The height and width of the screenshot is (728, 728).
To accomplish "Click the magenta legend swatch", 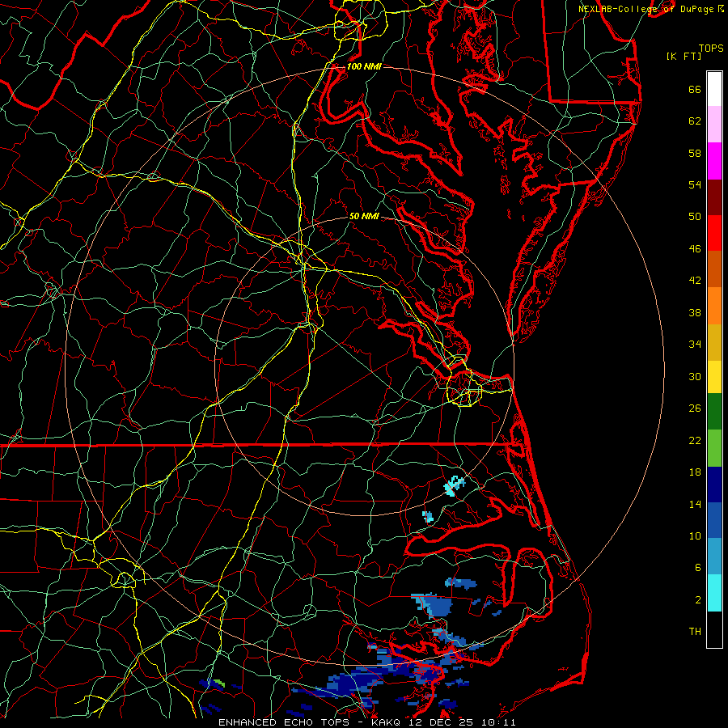I will coord(714,161).
